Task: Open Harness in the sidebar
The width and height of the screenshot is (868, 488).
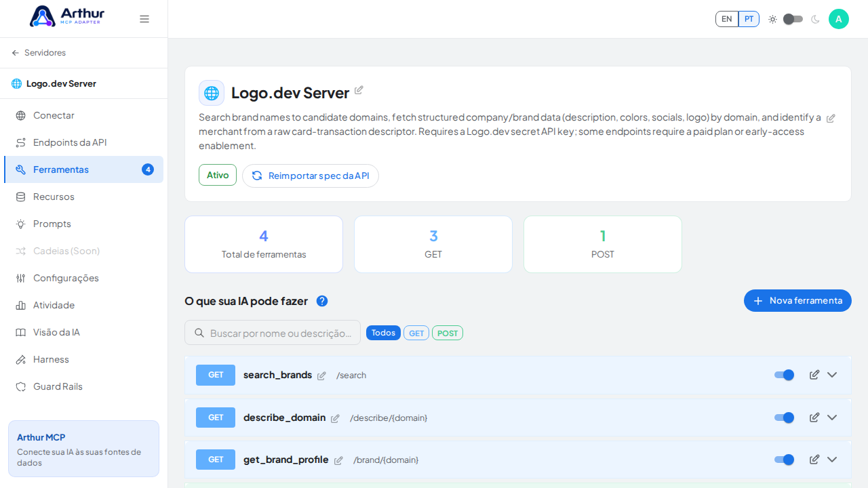Action: point(83,359)
